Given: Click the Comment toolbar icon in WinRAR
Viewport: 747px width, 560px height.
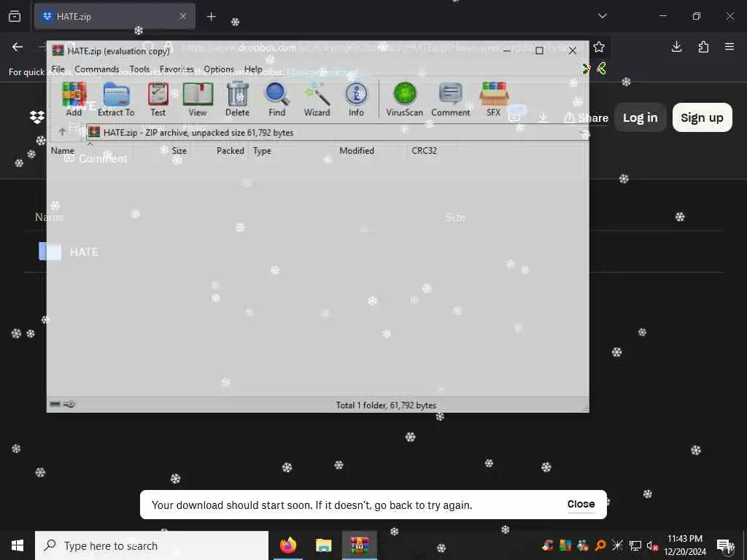Looking at the screenshot, I should pos(451,99).
